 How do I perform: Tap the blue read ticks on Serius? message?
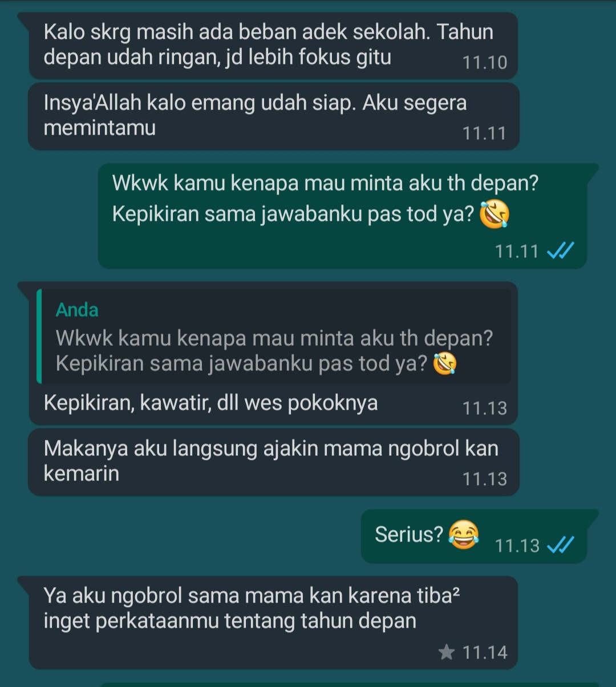pyautogui.click(x=560, y=545)
